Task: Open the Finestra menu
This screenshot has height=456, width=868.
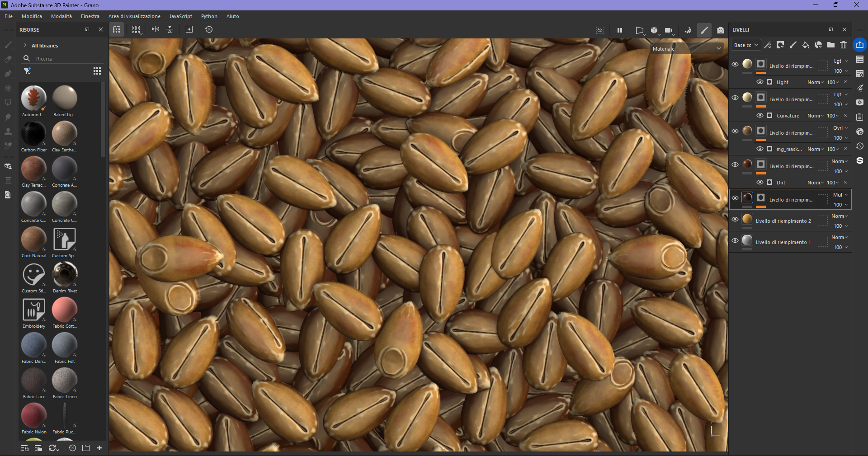Action: click(x=90, y=16)
